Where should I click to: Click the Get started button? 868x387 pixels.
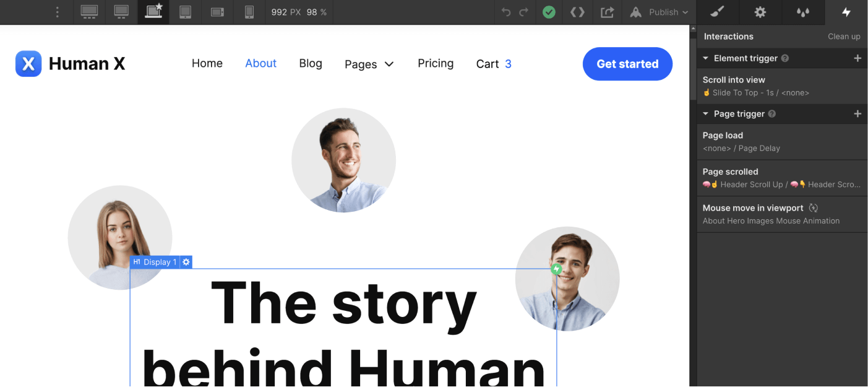point(627,64)
